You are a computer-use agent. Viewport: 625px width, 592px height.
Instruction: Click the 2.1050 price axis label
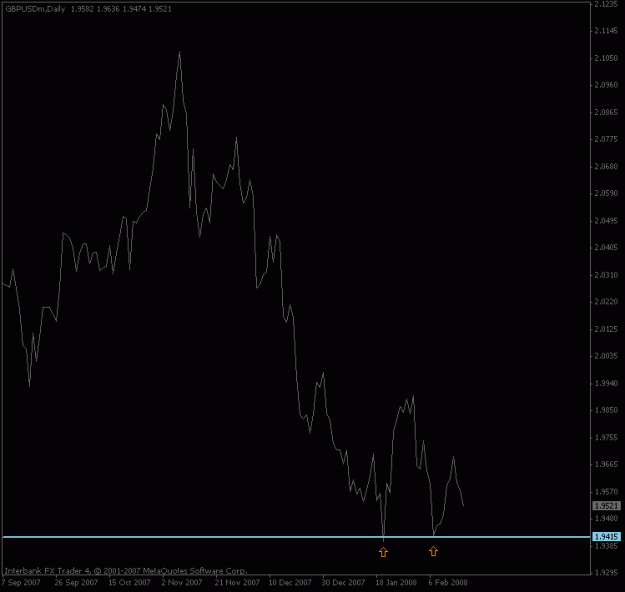pos(606,58)
